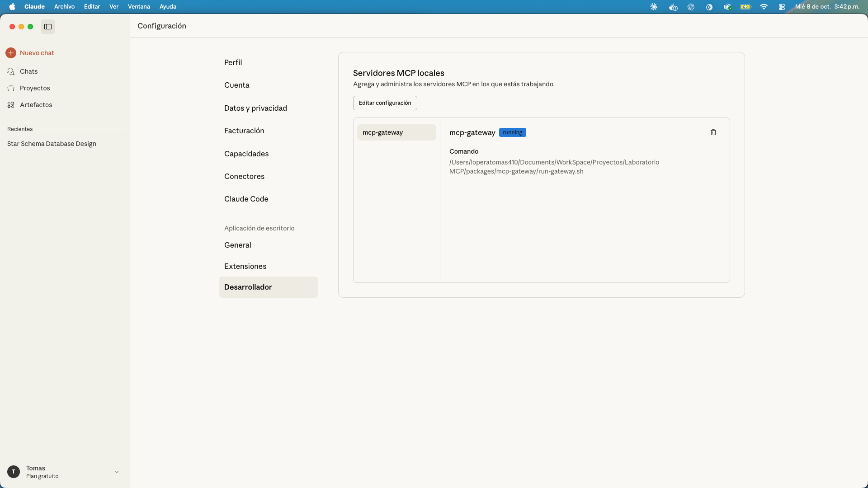Image resolution: width=868 pixels, height=488 pixels.
Task: Open the General desktop app settings
Action: [x=269, y=245]
